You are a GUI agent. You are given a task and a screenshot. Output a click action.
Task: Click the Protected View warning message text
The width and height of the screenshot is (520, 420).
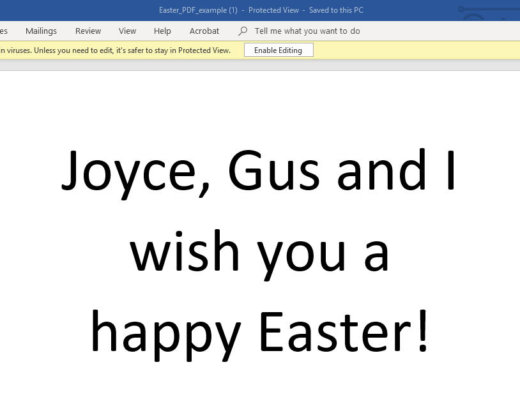pyautogui.click(x=115, y=50)
